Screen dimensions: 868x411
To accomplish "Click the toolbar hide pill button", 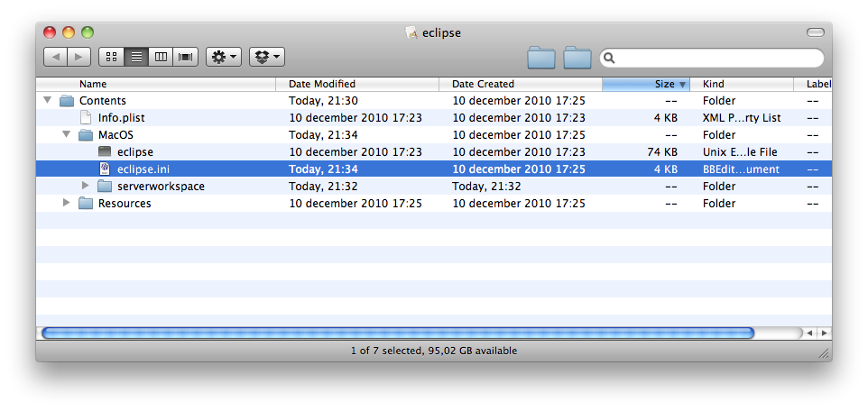I will pyautogui.click(x=816, y=32).
